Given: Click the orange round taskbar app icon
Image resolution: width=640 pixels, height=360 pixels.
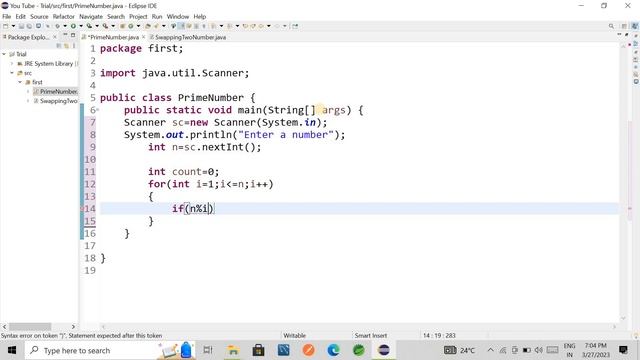Looking at the screenshot, I should [x=309, y=350].
